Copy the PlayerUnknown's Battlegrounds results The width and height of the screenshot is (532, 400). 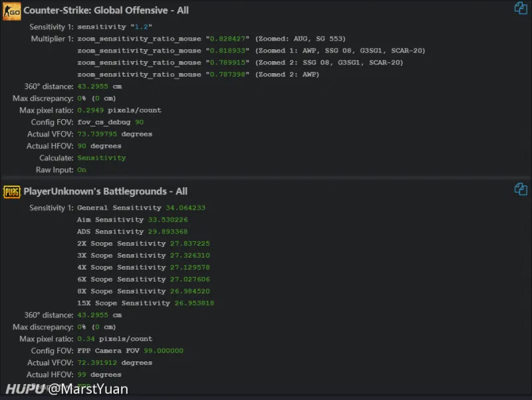click(521, 189)
